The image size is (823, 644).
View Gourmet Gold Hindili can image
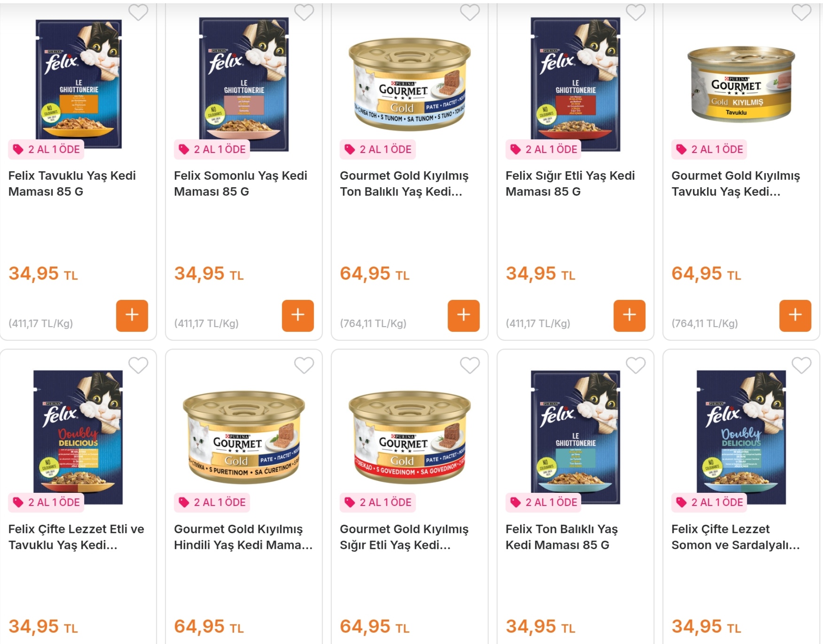tap(244, 437)
